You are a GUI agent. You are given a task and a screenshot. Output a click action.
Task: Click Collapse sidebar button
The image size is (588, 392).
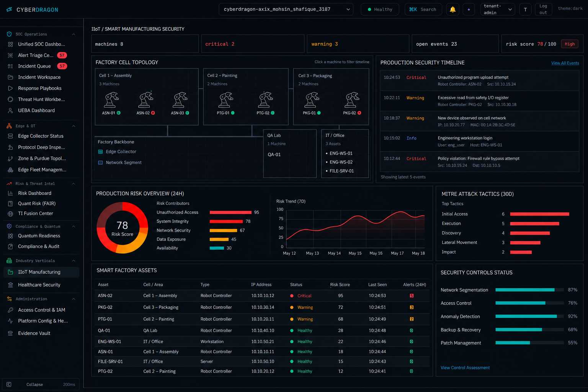[x=41, y=384]
